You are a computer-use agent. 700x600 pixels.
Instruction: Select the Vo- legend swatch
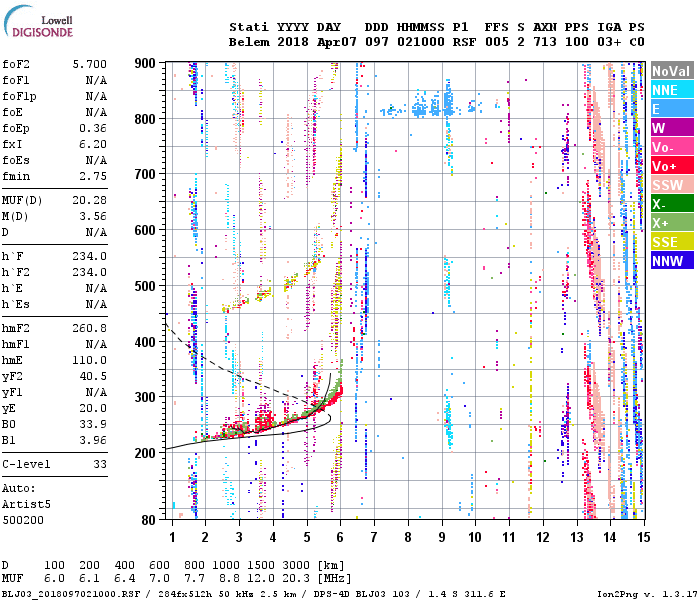click(672, 147)
